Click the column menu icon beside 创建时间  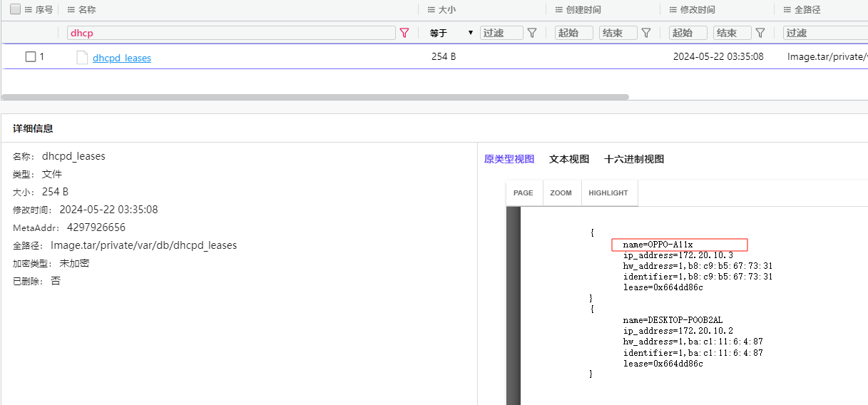[x=559, y=10]
